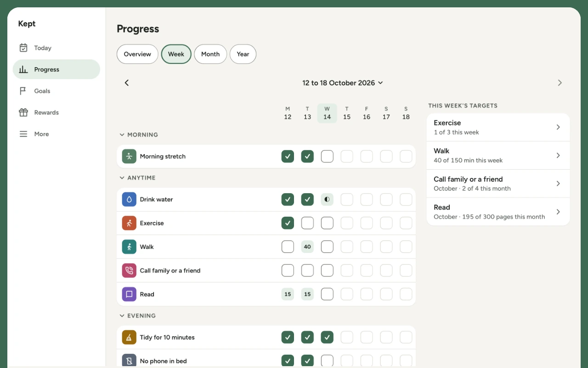This screenshot has height=368, width=588.
Task: Click the Morning stretch habit icon
Action: click(x=129, y=156)
